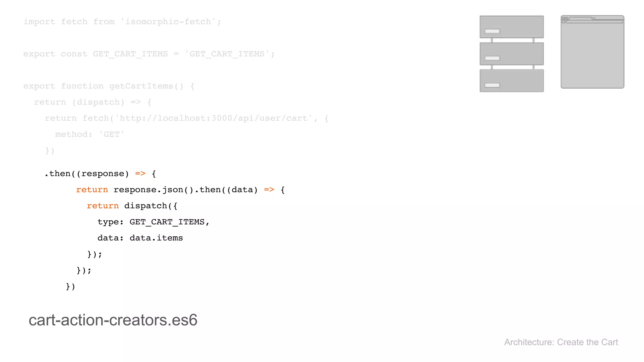The image size is (644, 362).
Task: Click the faded getCartItems function declaration
Action: 109,86
